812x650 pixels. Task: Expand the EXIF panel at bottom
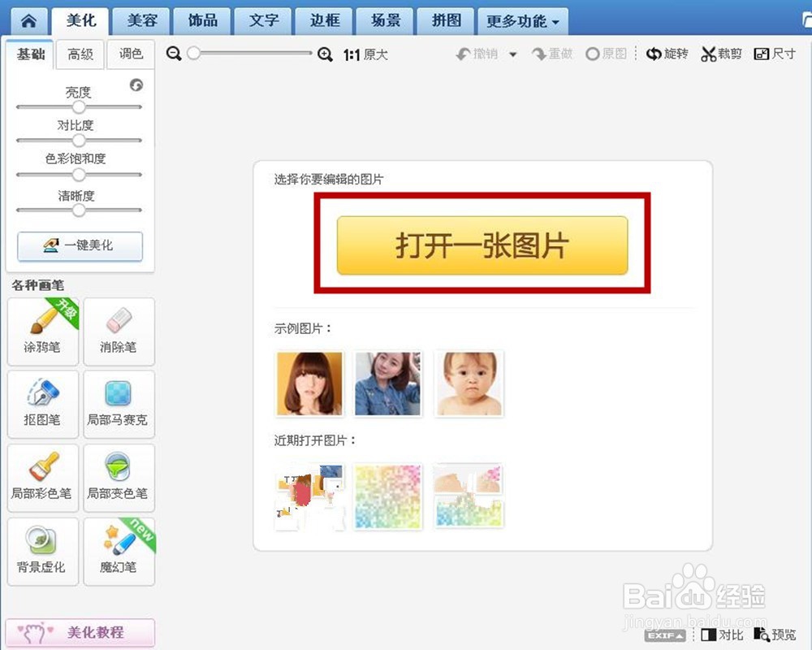pos(664,636)
